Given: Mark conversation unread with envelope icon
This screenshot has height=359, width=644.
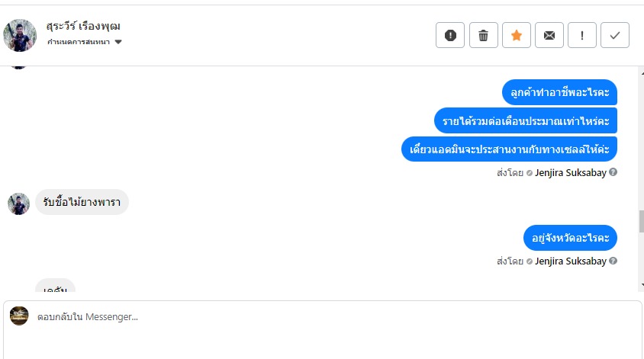Looking at the screenshot, I should tap(549, 35).
